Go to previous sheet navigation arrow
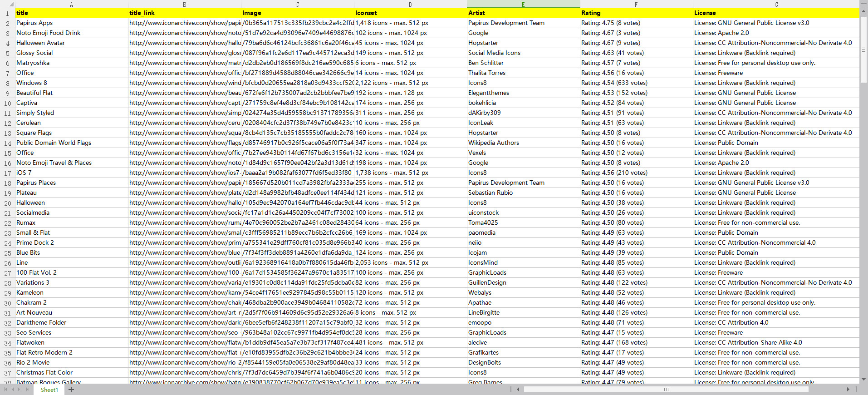 point(13,390)
